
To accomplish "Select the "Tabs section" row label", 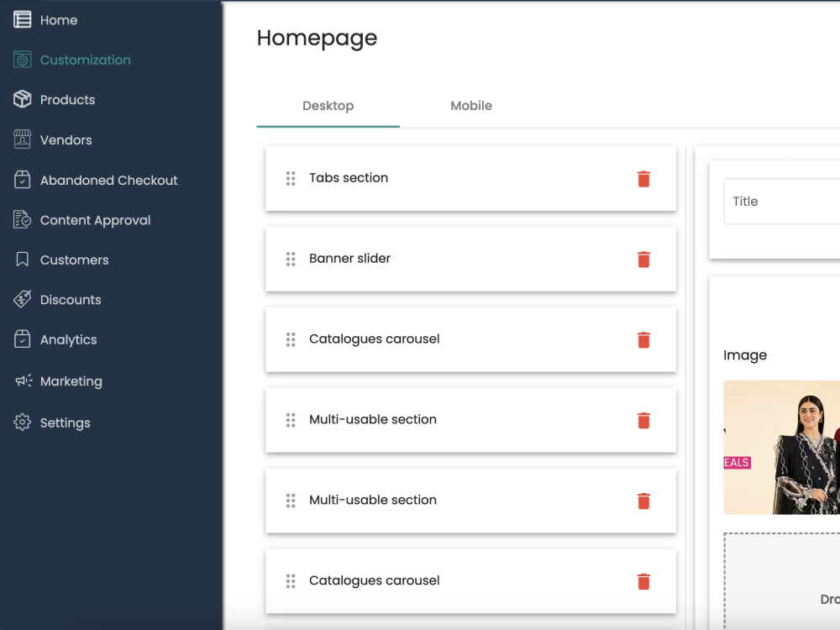I will [x=349, y=178].
